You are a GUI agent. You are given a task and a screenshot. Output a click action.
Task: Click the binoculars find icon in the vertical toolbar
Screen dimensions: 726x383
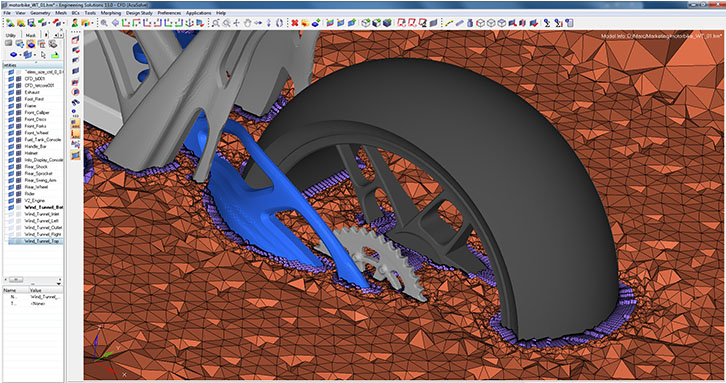coord(75,102)
